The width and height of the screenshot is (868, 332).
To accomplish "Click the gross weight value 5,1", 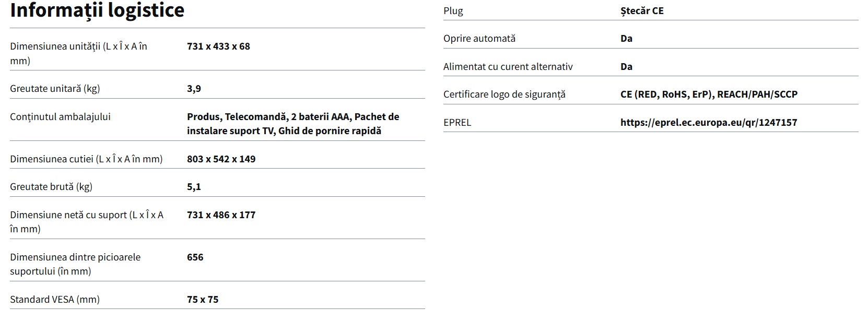I will point(194,187).
